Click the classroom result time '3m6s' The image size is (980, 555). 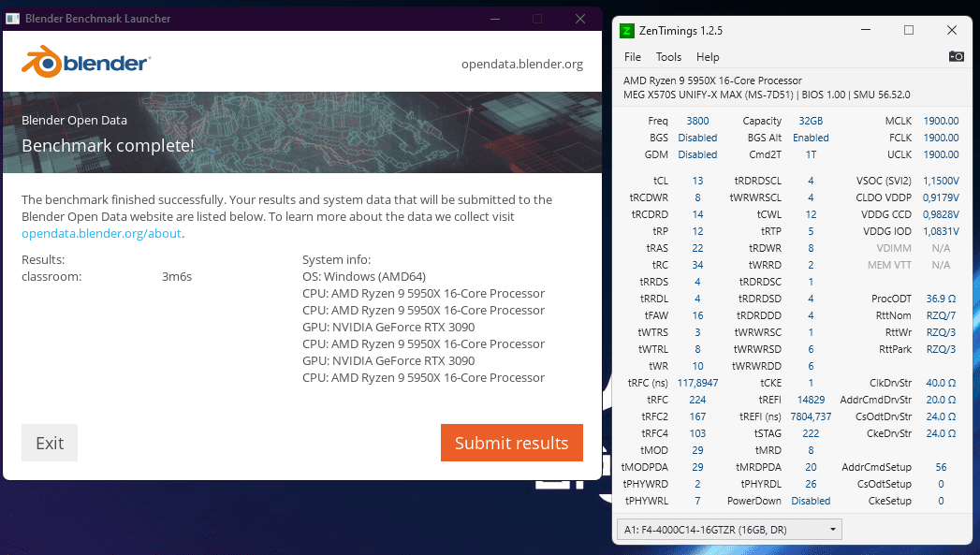click(x=177, y=276)
